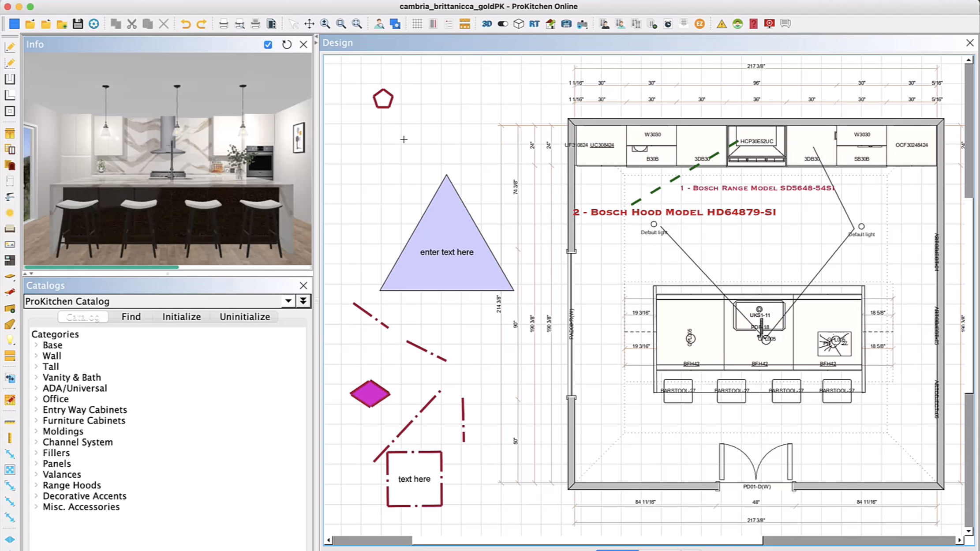The width and height of the screenshot is (980, 551).
Task: Click the blue gear settings icon
Action: (94, 24)
